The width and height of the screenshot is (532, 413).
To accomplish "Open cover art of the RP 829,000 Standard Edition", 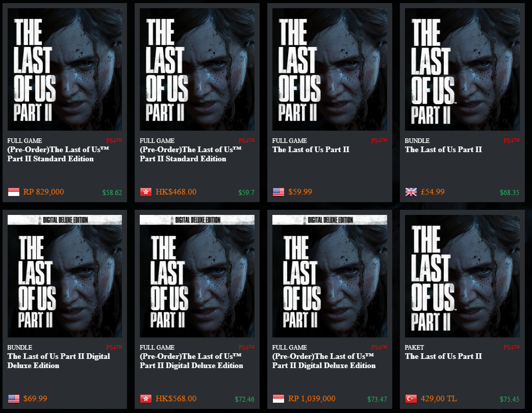I will [x=65, y=69].
